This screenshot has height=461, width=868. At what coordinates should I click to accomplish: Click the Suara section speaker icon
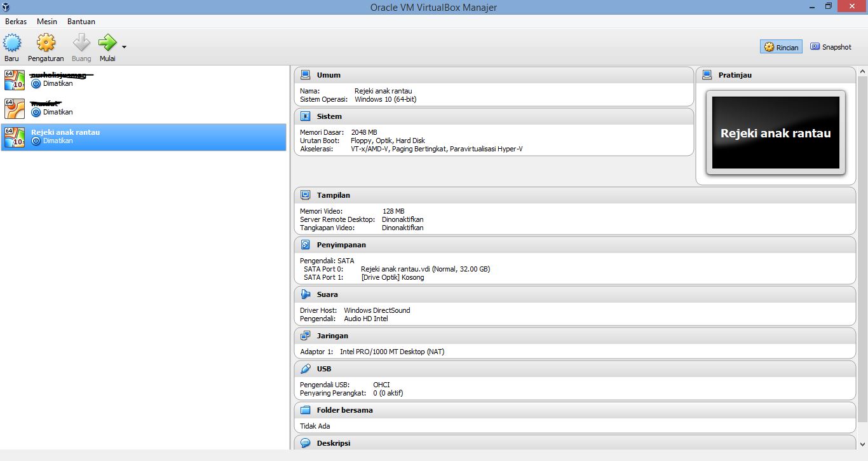click(x=306, y=294)
